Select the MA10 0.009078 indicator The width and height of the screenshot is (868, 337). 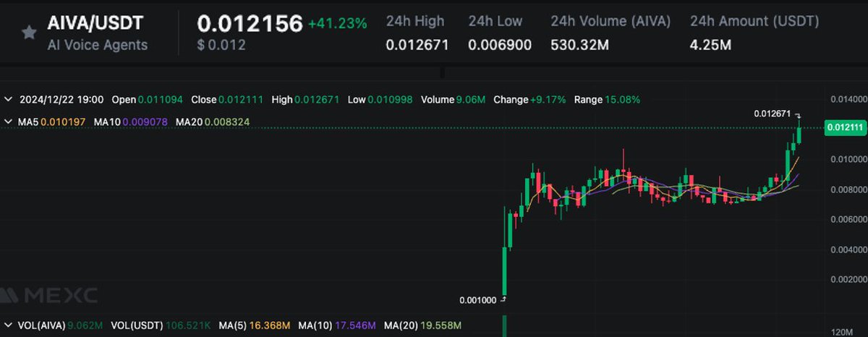(x=129, y=122)
